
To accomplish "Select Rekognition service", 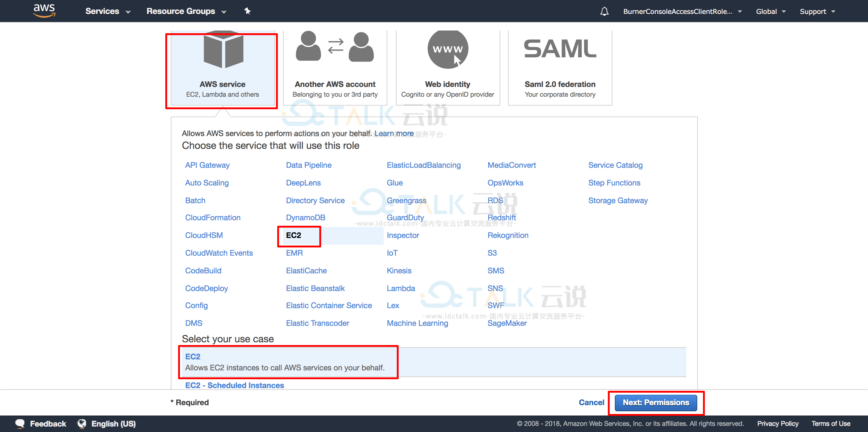I will [x=508, y=235].
